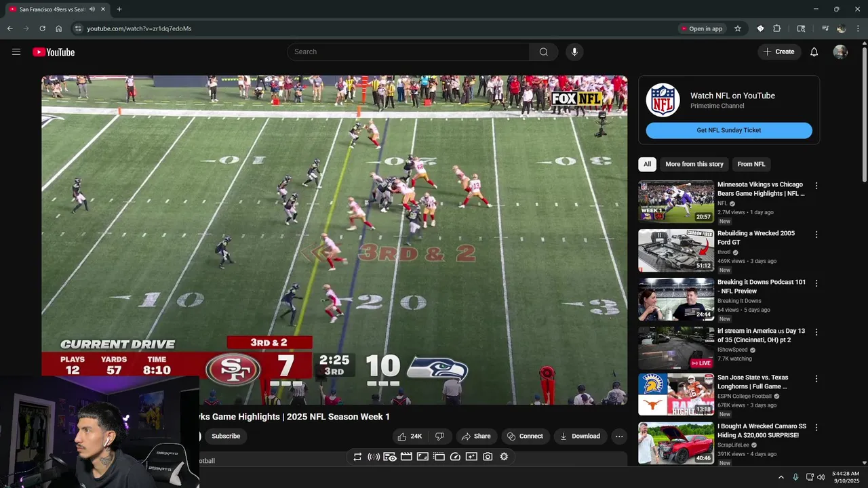Open the YouTube account avatar menu

(x=840, y=52)
